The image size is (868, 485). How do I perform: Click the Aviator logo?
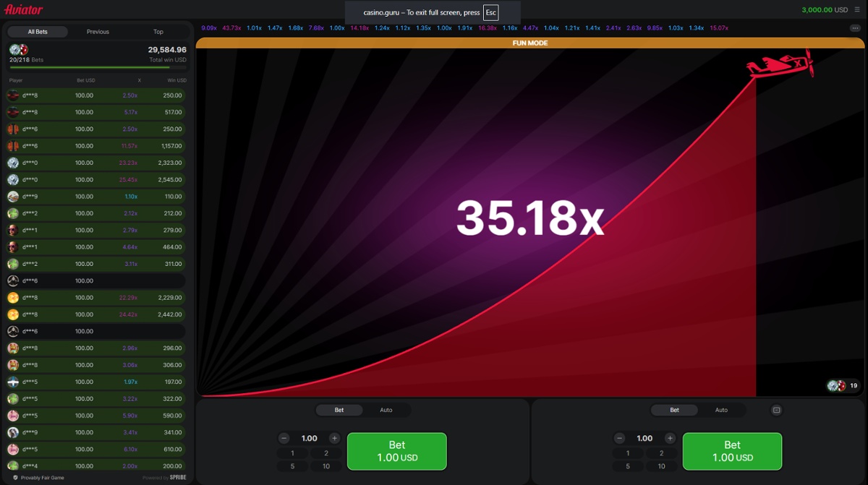(x=24, y=10)
